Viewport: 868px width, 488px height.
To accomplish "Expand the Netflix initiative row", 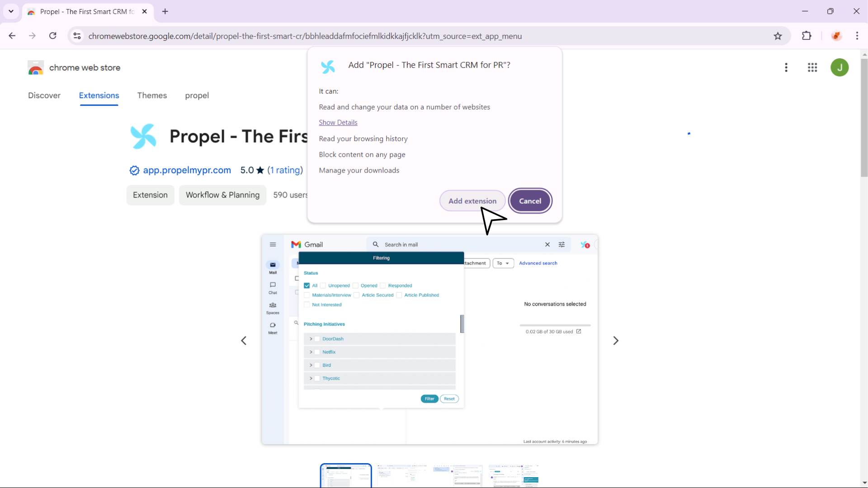I will 311,352.
